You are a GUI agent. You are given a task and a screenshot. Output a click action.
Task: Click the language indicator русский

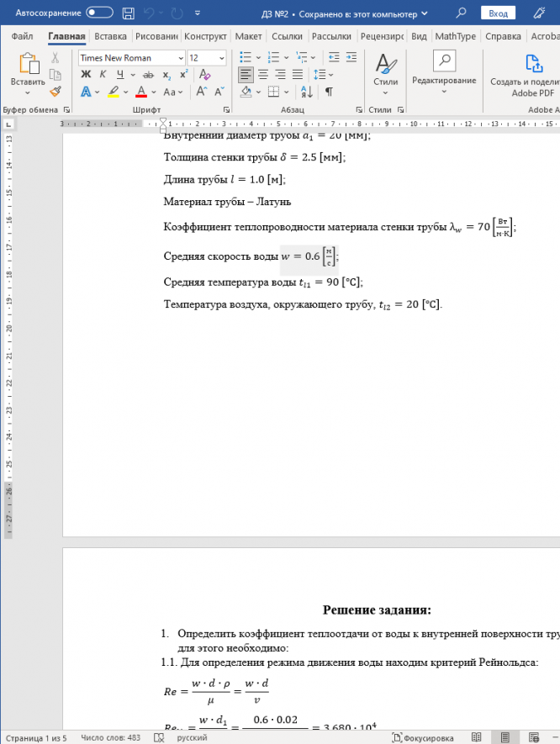193,738
